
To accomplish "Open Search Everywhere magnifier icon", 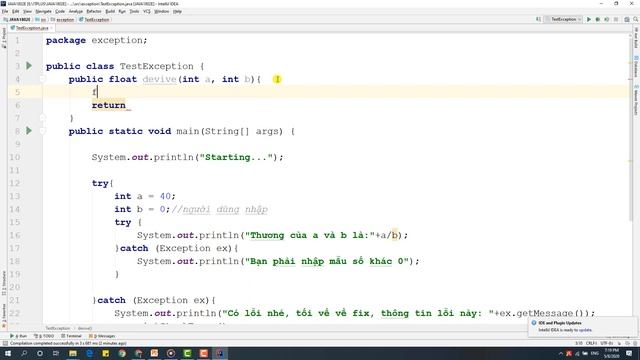I will pos(636,19).
